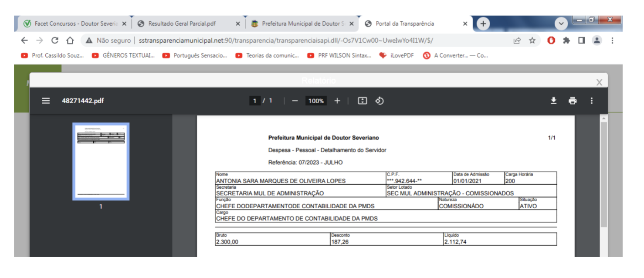Select page 1 thumbnail in sidebar
644x278 pixels.
point(101,161)
